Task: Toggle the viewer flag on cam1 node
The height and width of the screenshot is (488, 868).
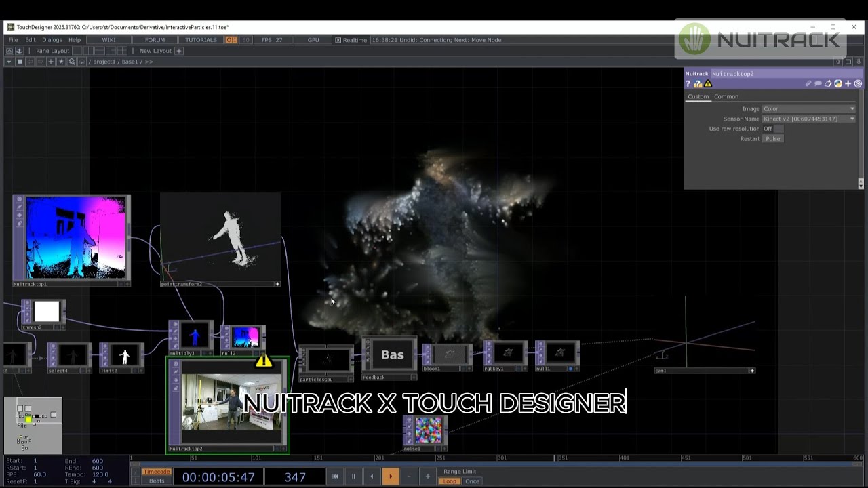Action: point(752,371)
